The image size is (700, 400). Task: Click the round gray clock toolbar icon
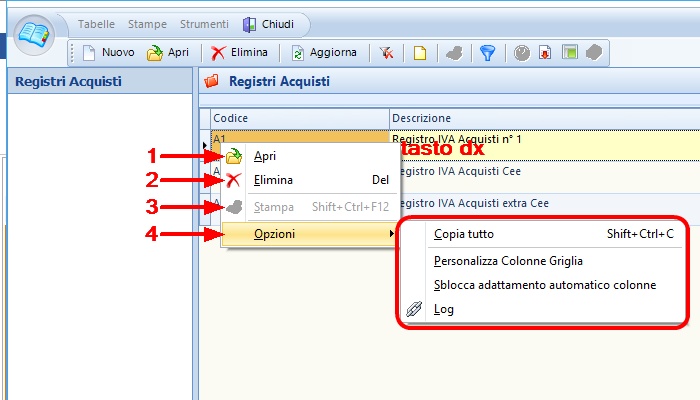click(x=522, y=52)
